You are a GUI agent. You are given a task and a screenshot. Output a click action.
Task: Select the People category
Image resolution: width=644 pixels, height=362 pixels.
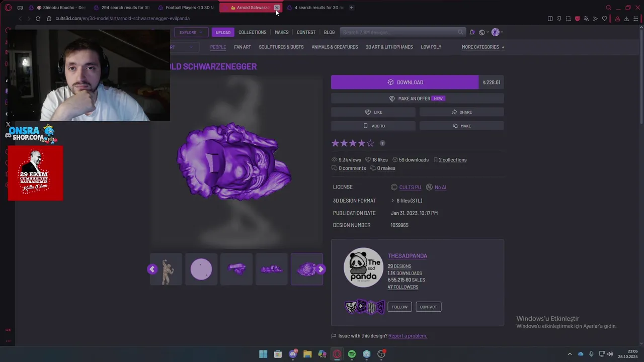[218, 47]
